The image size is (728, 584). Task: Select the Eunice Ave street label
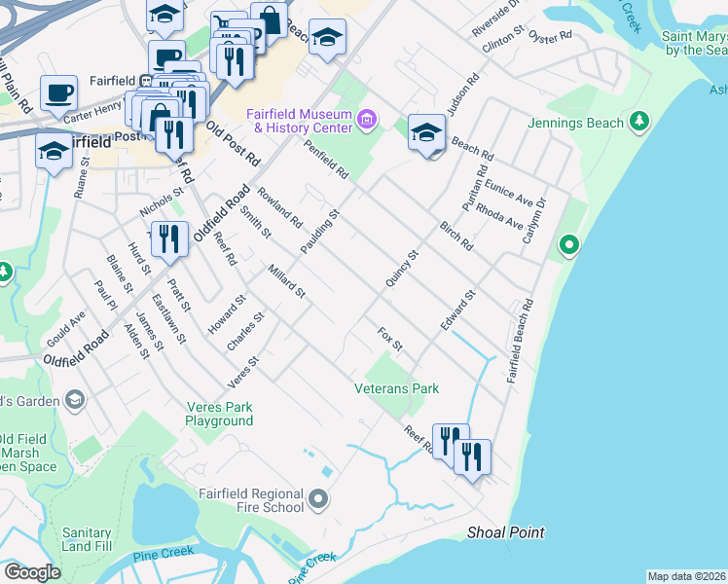click(509, 193)
